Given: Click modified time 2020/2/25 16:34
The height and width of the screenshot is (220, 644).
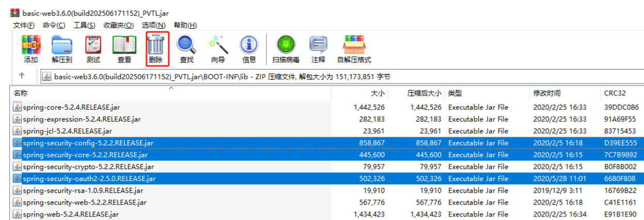Looking at the screenshot, I should 560,214.
